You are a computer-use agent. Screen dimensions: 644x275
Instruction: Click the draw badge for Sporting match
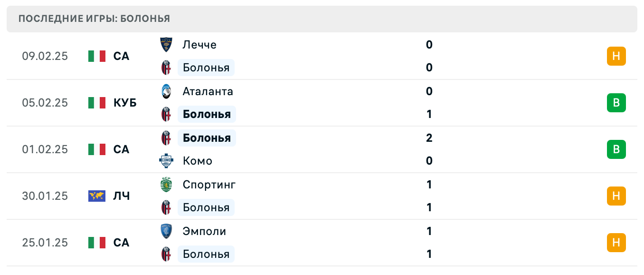coord(616,196)
